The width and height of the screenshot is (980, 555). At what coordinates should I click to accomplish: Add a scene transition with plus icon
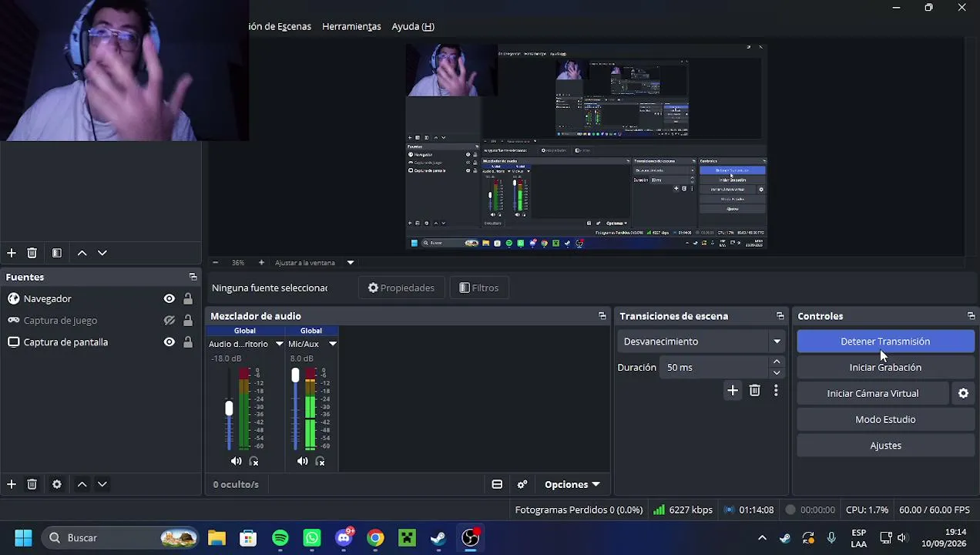pyautogui.click(x=733, y=391)
